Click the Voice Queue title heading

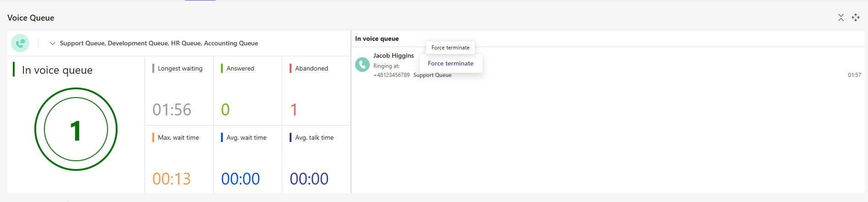click(31, 18)
